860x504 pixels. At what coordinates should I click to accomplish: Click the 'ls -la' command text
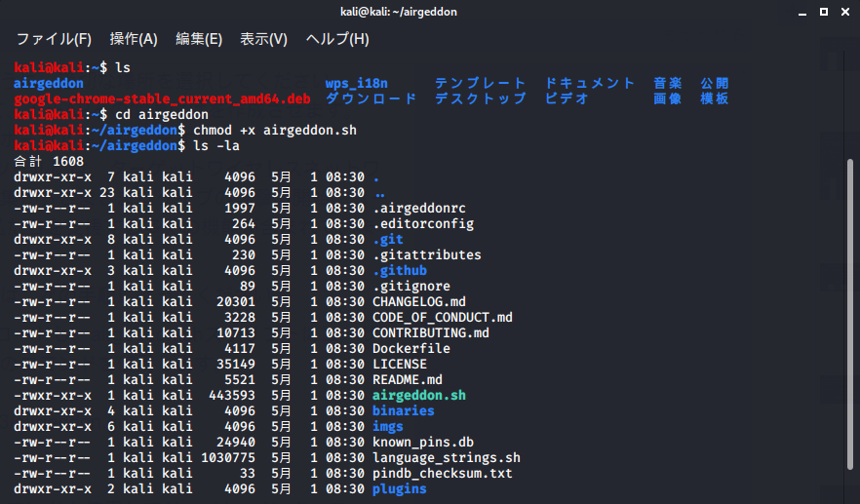(x=216, y=146)
